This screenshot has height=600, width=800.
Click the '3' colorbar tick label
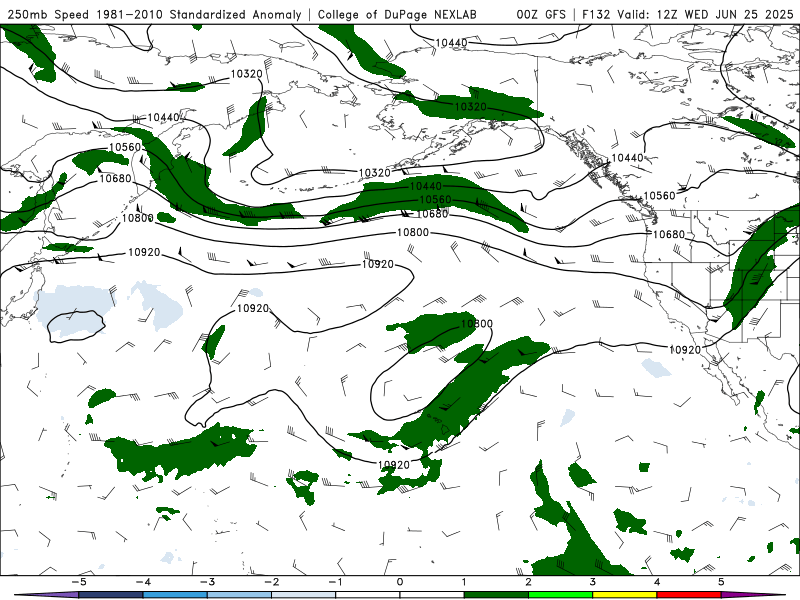coord(592,582)
